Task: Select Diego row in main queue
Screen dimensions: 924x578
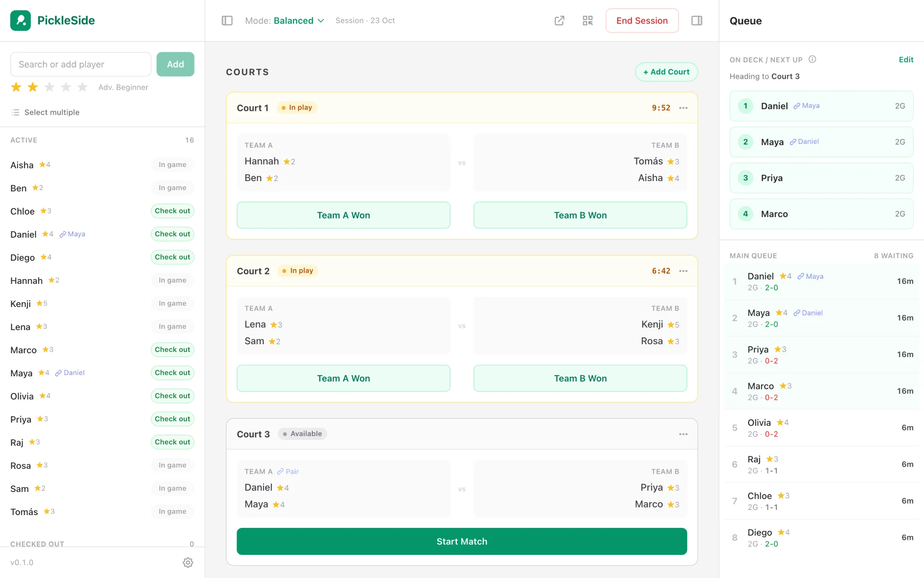Action: coord(821,538)
